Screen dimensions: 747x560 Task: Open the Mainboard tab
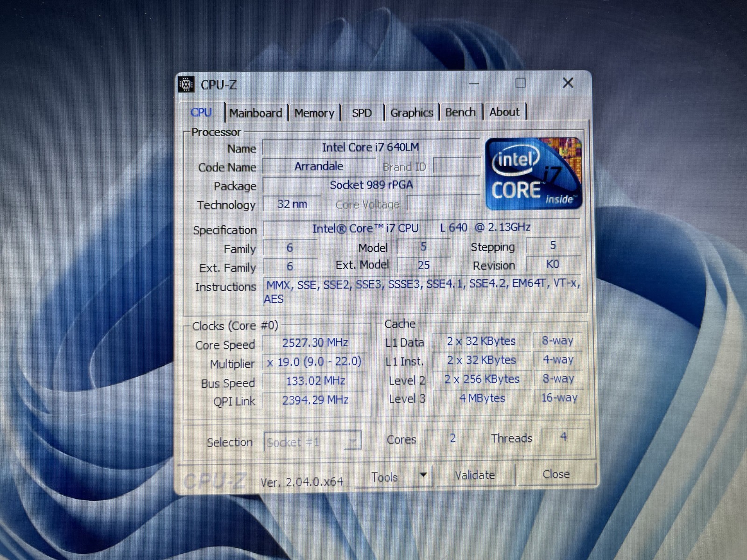(x=256, y=113)
